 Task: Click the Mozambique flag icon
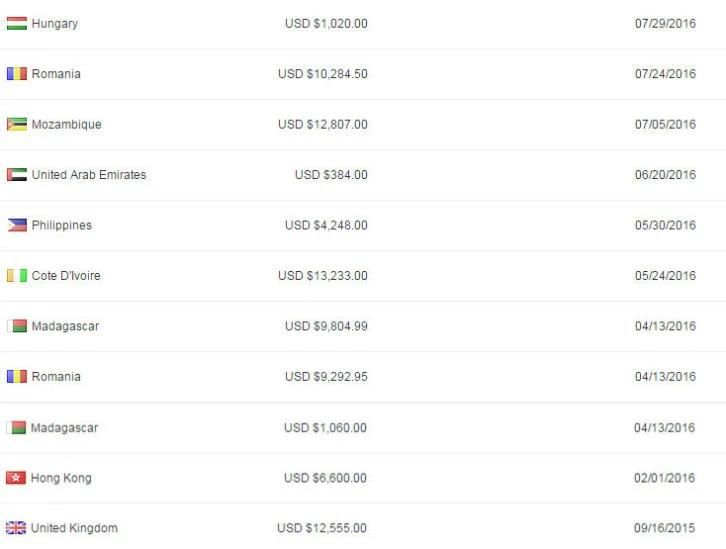click(17, 124)
